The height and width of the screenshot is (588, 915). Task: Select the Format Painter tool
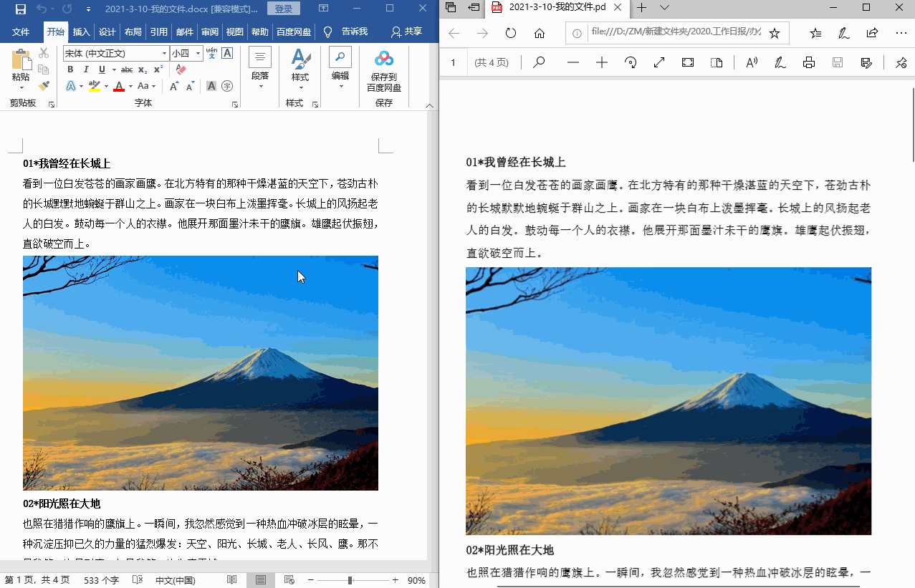42,86
